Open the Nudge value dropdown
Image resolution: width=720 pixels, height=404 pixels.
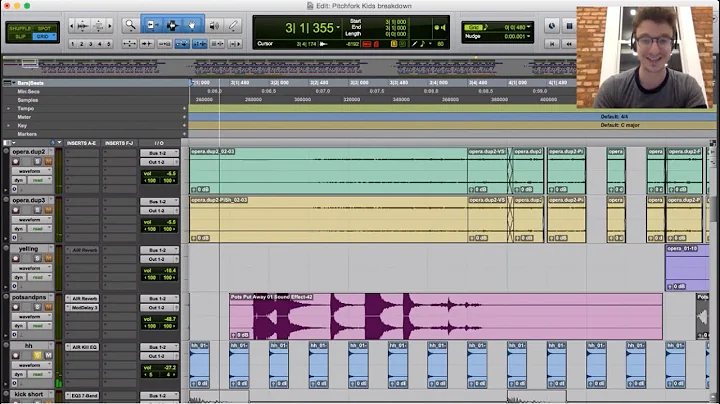tap(529, 36)
